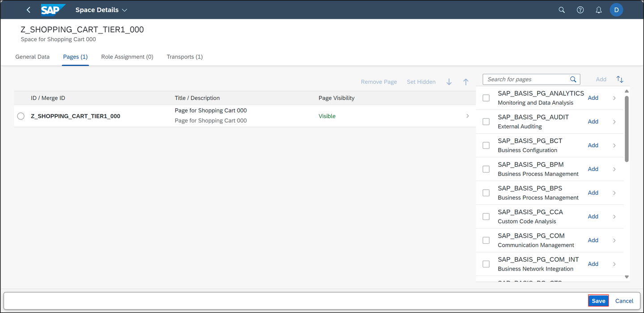
Task: Click the Custom Code Analysis description
Action: coord(527,221)
